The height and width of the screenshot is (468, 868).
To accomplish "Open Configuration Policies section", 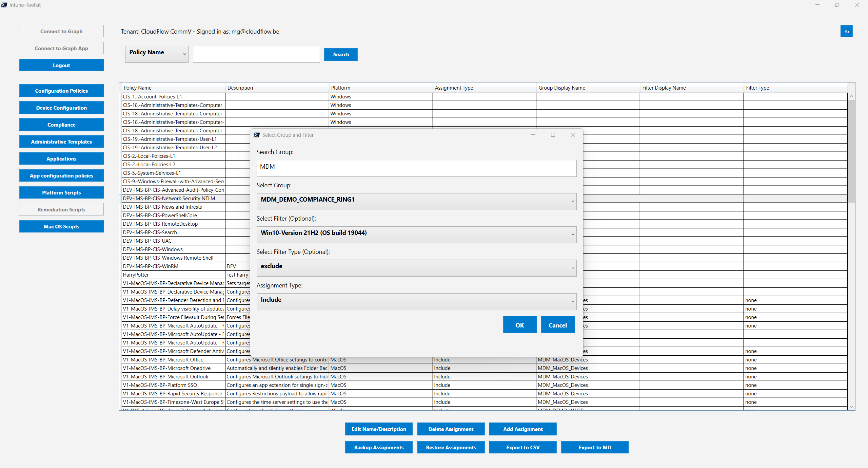I will tap(61, 90).
